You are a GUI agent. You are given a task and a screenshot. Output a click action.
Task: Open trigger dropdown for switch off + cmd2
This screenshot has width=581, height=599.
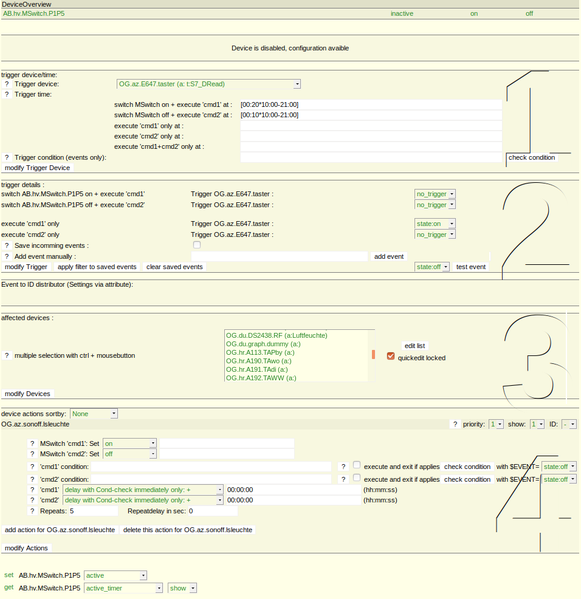pyautogui.click(x=435, y=205)
